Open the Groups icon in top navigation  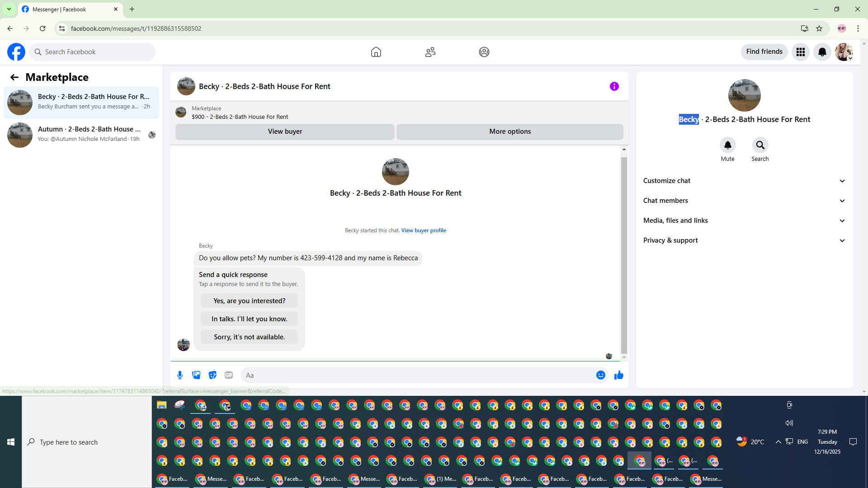[x=484, y=52]
